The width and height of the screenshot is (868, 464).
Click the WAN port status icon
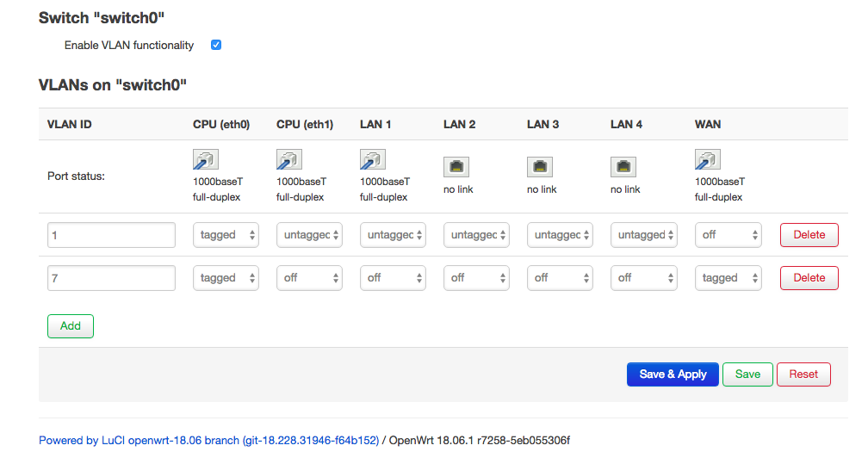pyautogui.click(x=708, y=159)
